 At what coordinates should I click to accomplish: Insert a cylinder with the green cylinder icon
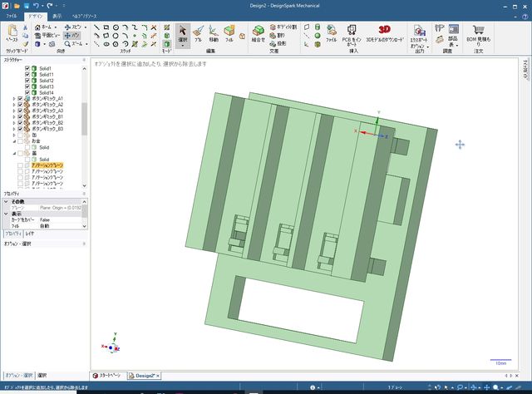tap(318, 27)
